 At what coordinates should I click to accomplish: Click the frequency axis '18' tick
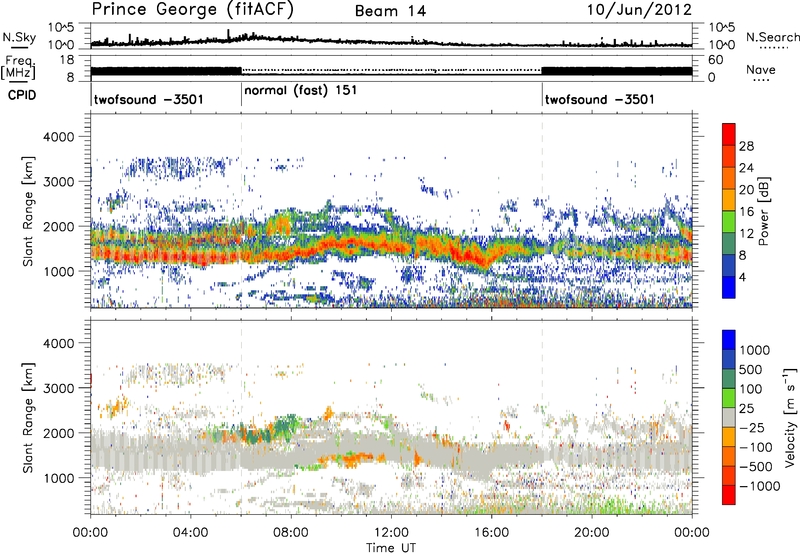[65, 60]
